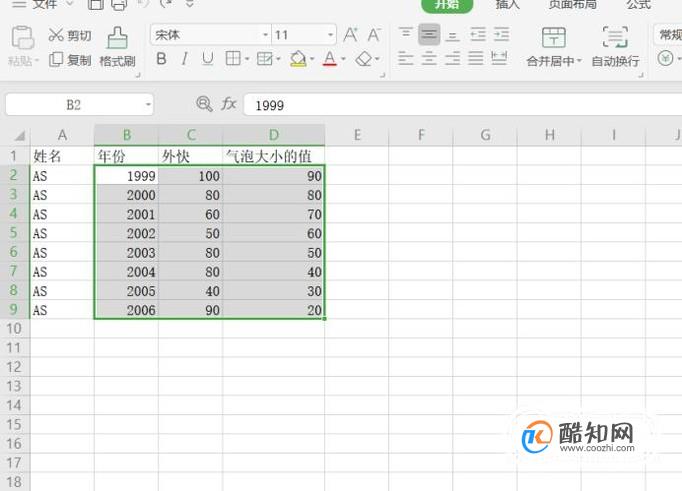This screenshot has height=491, width=682.
Task: Click the table style icon
Action: 264,58
